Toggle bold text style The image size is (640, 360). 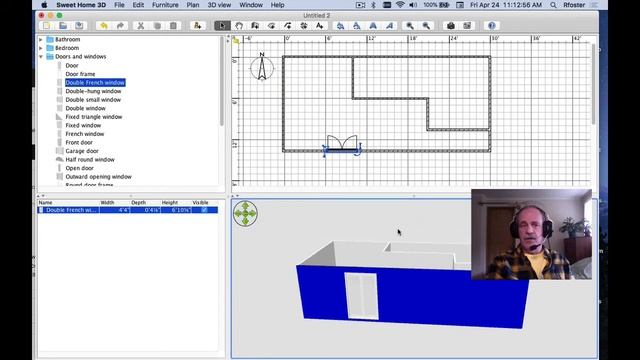(x=373, y=26)
